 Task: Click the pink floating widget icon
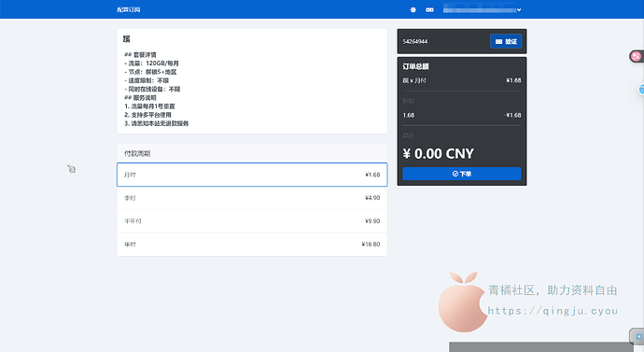tap(637, 56)
